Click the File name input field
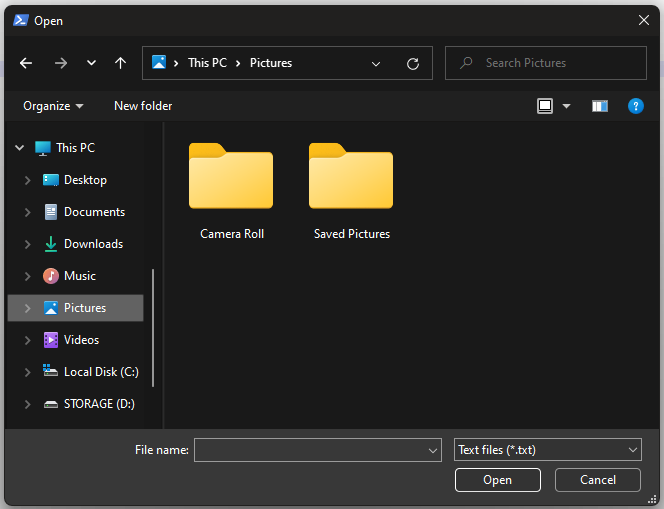This screenshot has width=664, height=509. [318, 450]
